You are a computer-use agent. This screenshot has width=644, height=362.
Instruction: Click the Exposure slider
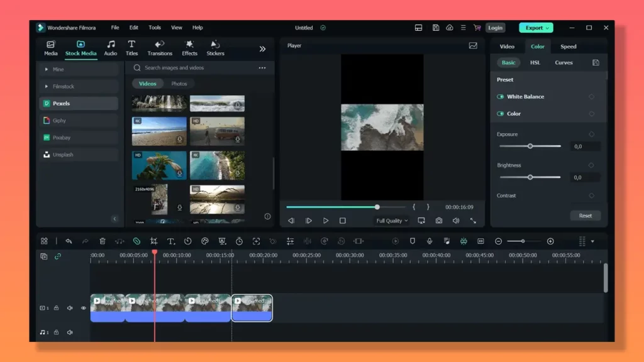[x=530, y=146]
